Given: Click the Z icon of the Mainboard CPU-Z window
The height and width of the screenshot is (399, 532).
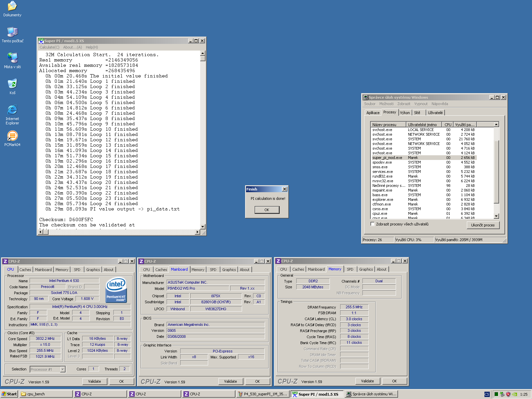Looking at the screenshot, I should pos(141,261).
